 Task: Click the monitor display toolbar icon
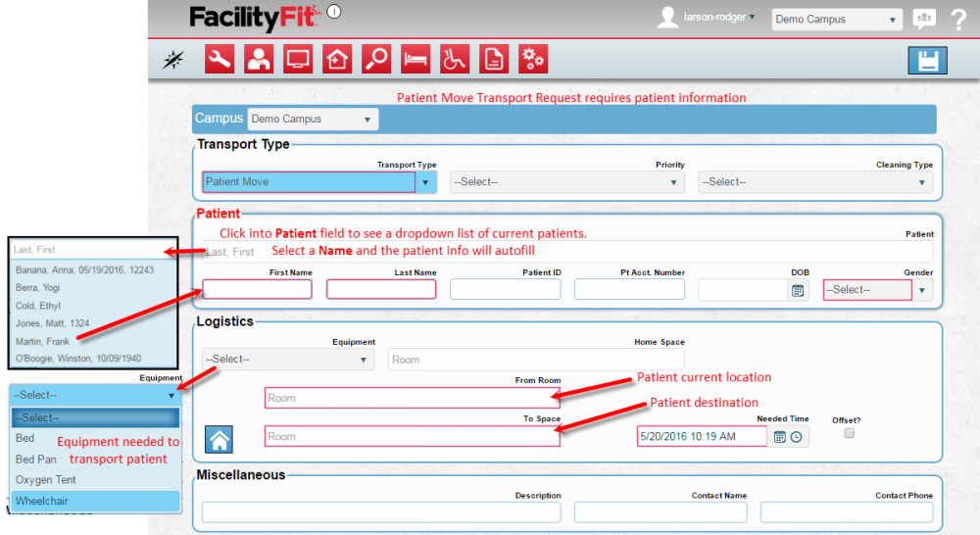298,60
